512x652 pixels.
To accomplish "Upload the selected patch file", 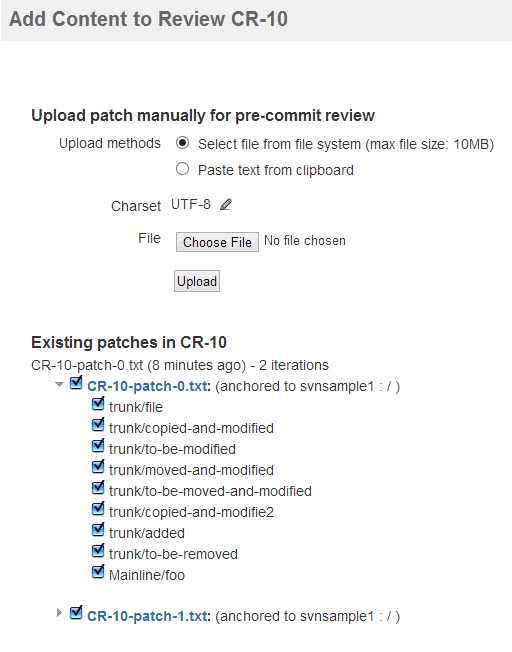I will point(197,281).
